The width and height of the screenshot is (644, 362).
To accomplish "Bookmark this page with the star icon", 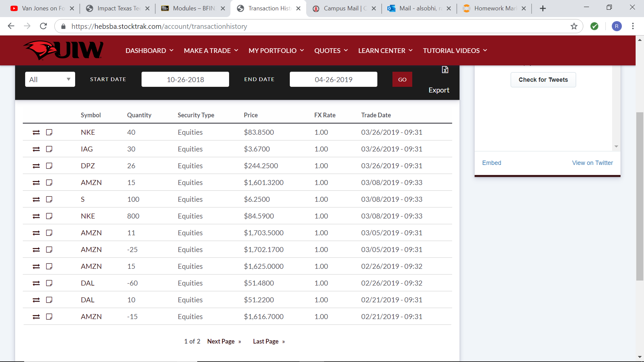I will coord(574,26).
